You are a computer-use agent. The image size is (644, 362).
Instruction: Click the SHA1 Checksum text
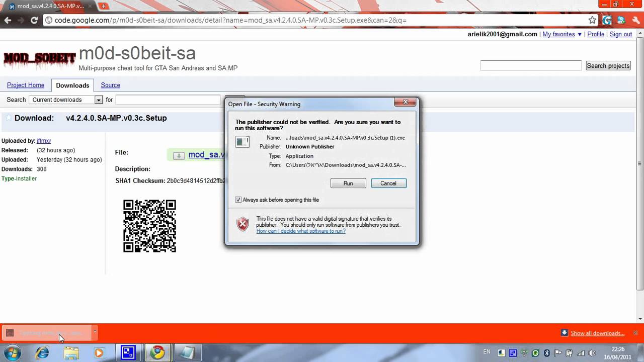[140, 180]
